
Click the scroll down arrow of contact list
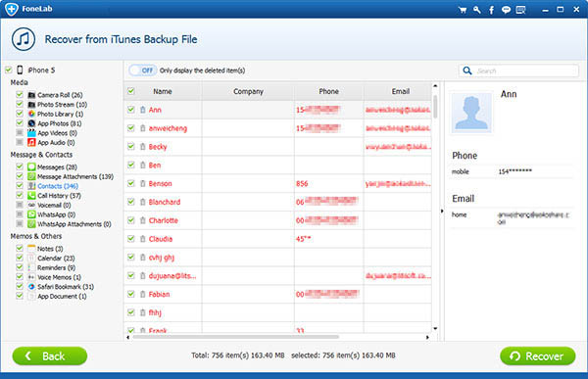435,329
